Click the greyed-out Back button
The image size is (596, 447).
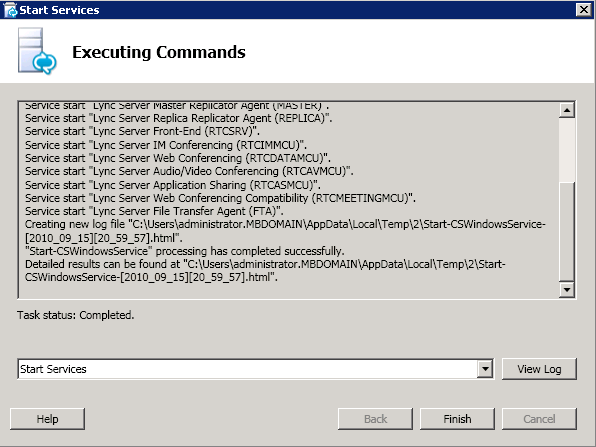point(375,419)
